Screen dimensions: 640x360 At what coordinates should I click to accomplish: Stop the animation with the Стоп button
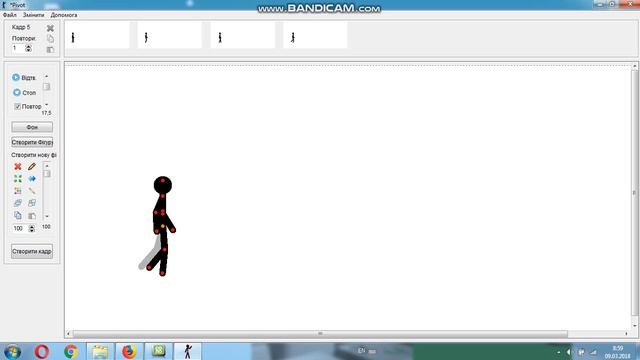coord(24,93)
